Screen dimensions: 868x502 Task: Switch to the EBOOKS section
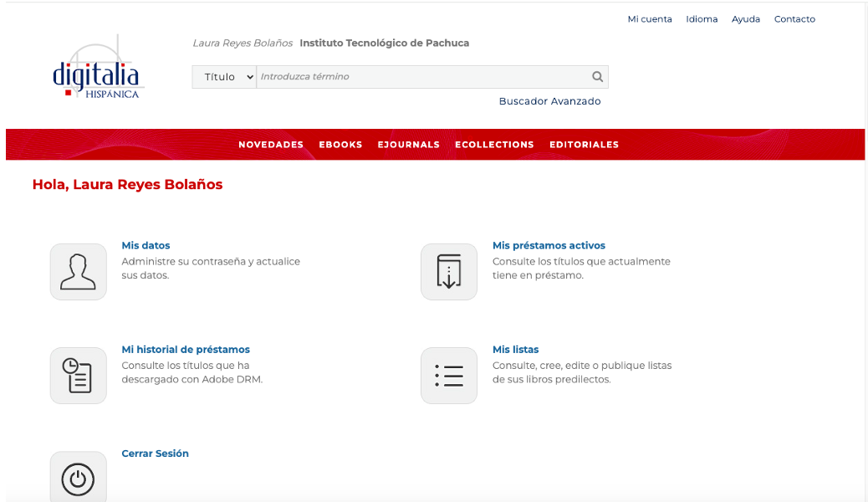[x=340, y=144]
